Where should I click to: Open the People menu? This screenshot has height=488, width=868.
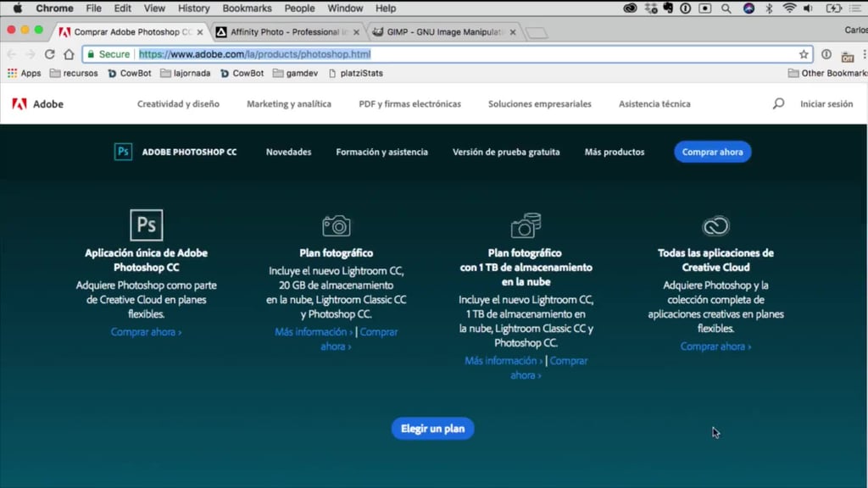299,8
